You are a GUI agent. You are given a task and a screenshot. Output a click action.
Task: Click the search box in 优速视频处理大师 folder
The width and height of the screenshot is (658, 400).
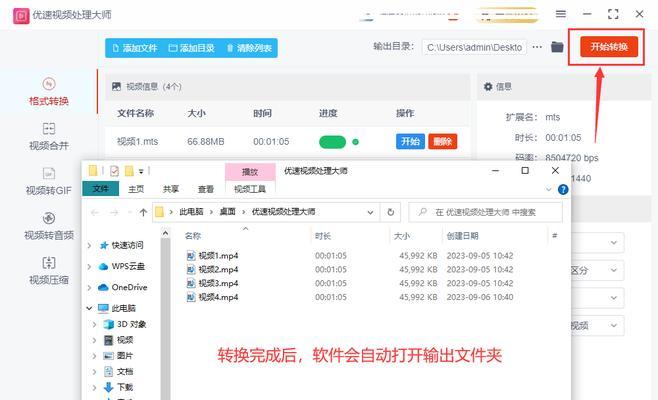[486, 212]
